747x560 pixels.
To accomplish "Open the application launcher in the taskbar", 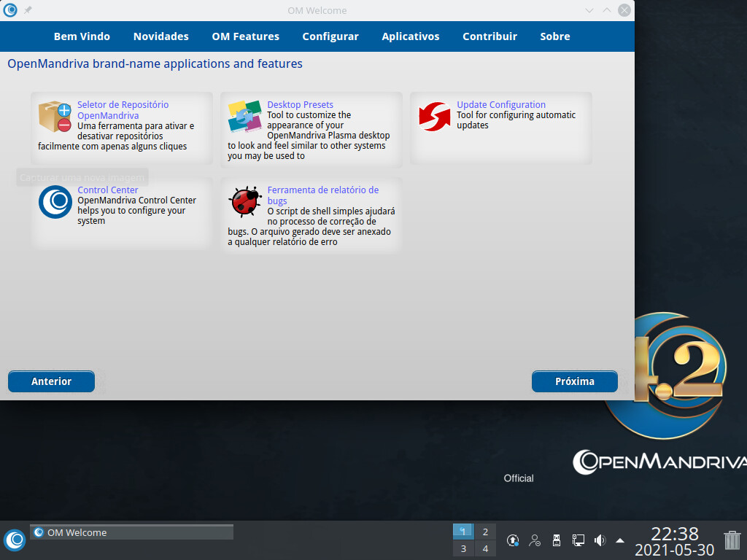I will (x=15, y=540).
